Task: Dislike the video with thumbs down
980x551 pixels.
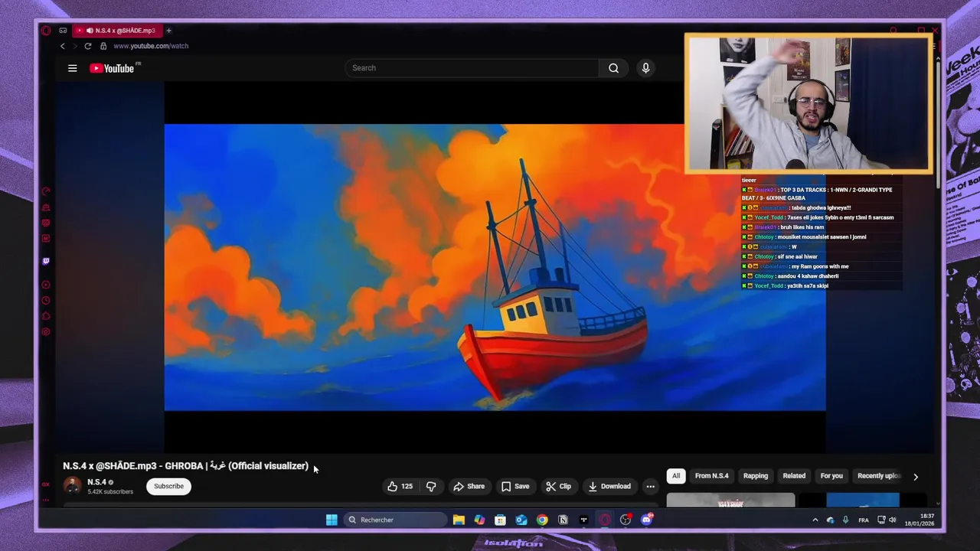Action: point(431,486)
